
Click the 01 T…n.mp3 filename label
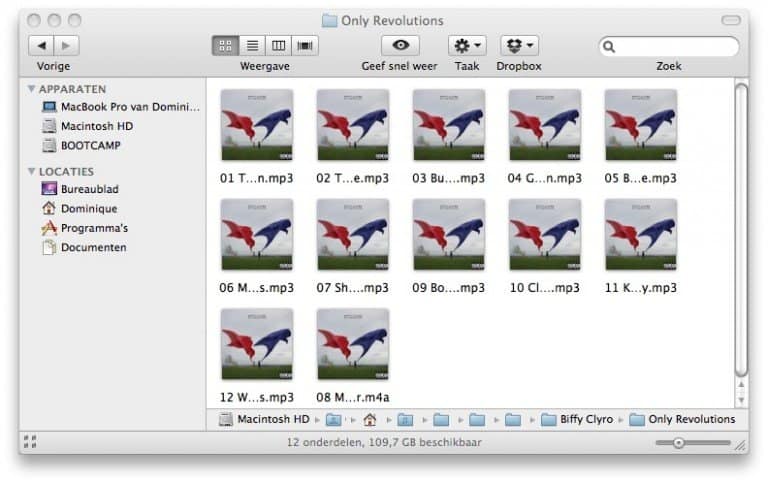click(257, 178)
